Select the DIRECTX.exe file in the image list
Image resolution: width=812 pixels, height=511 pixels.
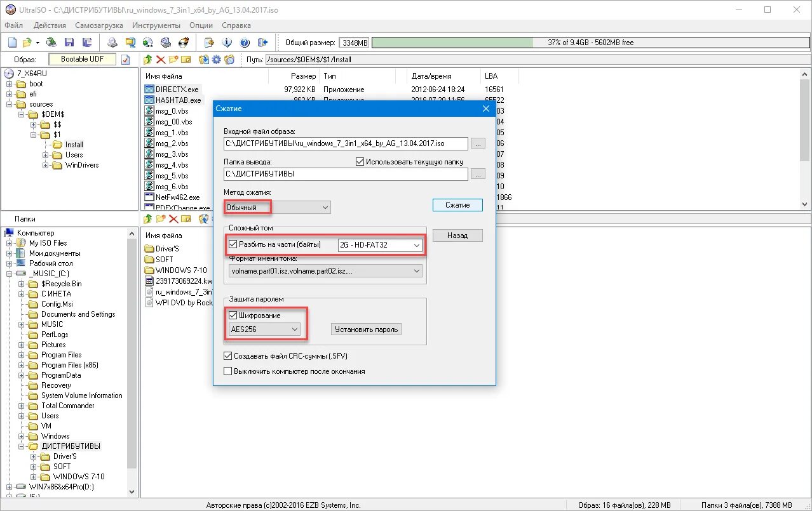[x=177, y=90]
